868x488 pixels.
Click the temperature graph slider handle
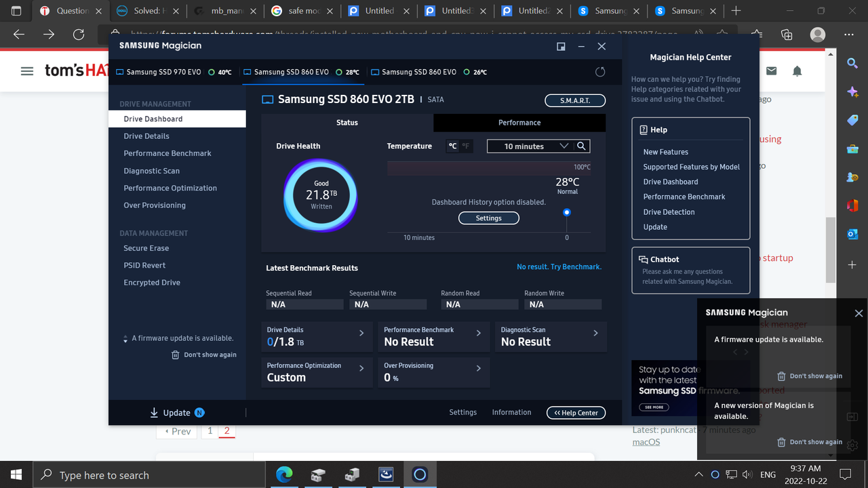pos(567,213)
